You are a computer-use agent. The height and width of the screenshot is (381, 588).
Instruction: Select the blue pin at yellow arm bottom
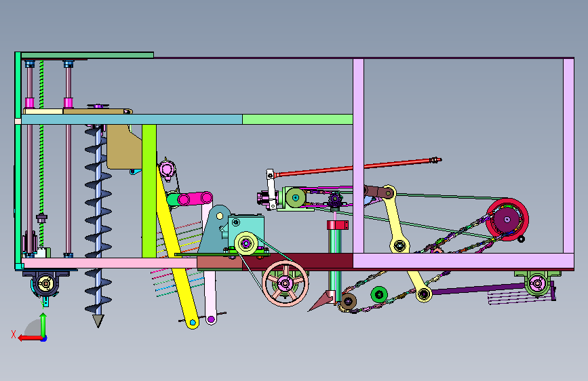(x=193, y=322)
